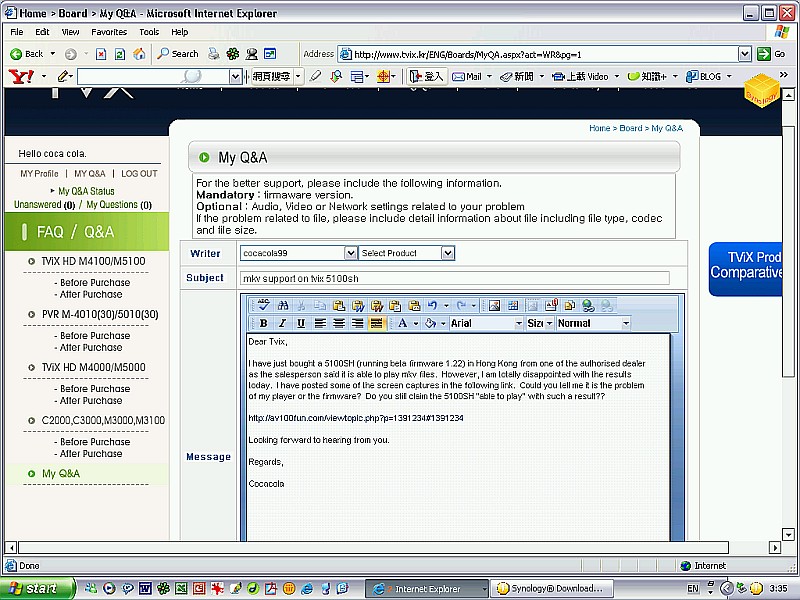
Task: Open TViX HD M4100/M5100 category
Action: click(x=93, y=261)
